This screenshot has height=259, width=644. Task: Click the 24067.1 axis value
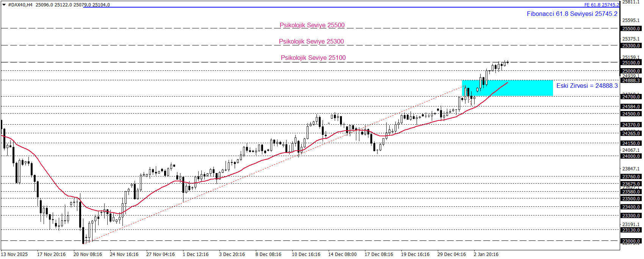[x=631, y=150]
